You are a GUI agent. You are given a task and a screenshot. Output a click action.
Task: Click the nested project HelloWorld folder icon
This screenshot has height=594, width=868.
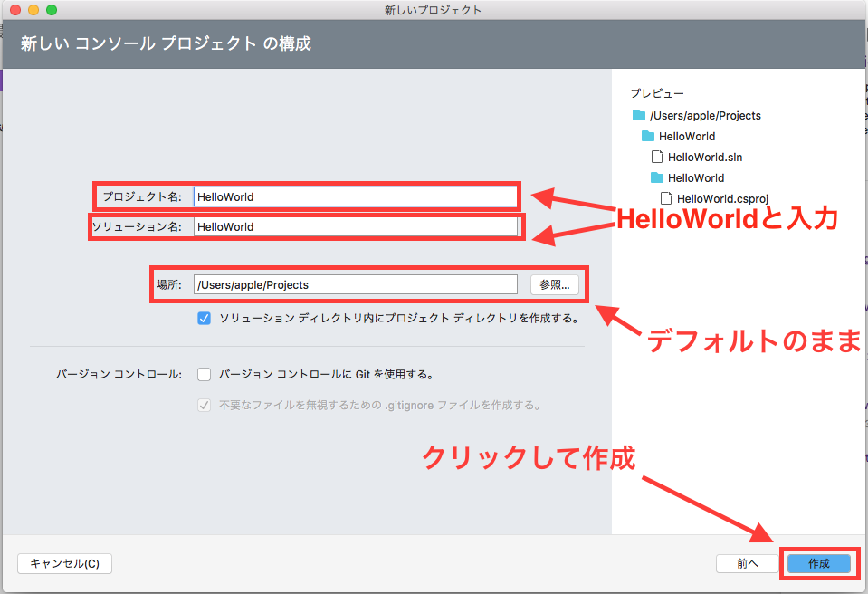coord(658,178)
